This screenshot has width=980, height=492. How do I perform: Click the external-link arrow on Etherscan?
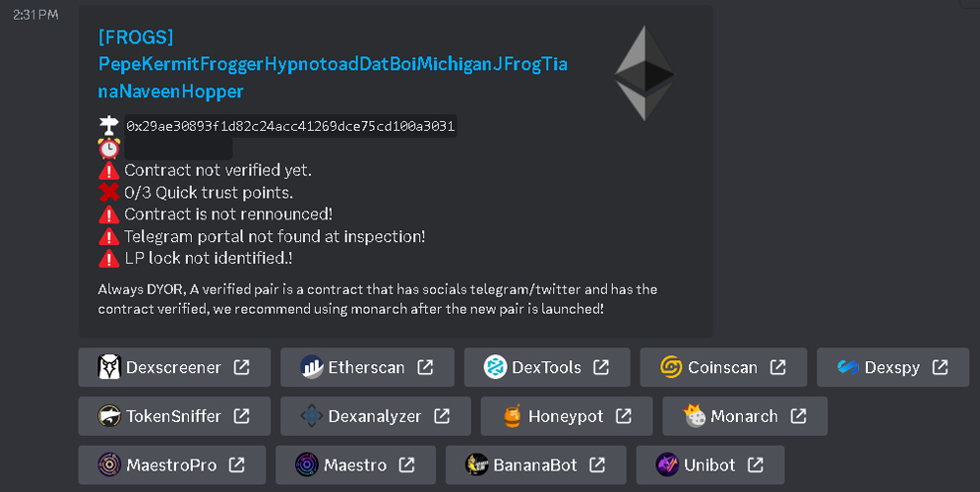[425, 367]
